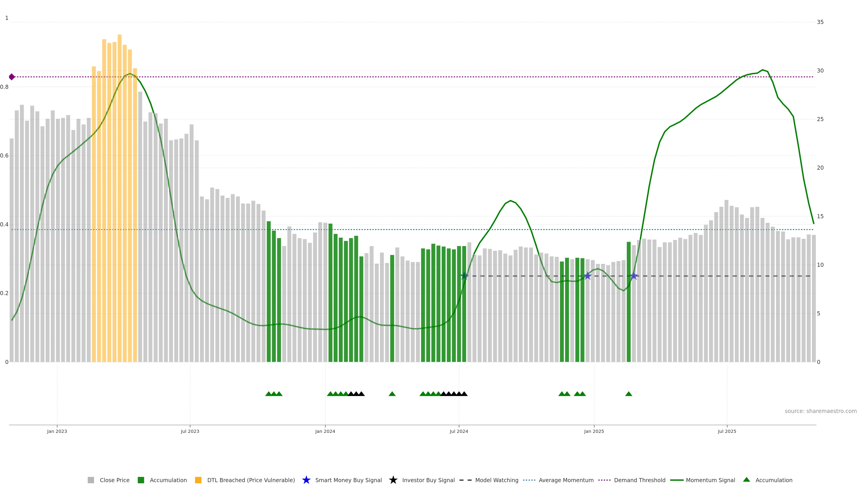This screenshot has height=488, width=868.
Task: Click the Jul 2024 axis label
Action: tap(459, 431)
